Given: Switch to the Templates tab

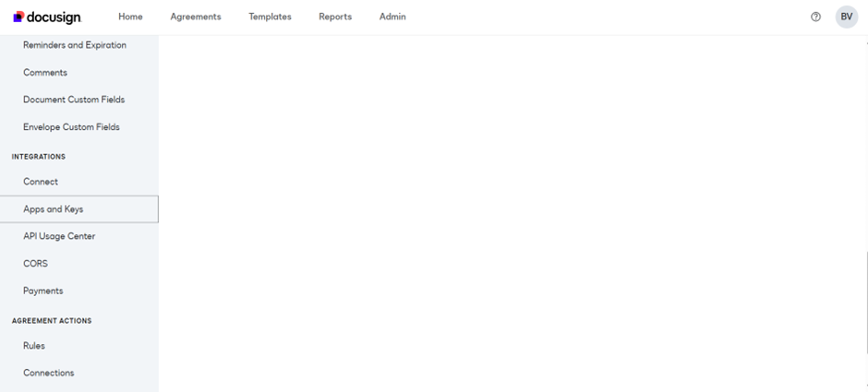Looking at the screenshot, I should [270, 17].
